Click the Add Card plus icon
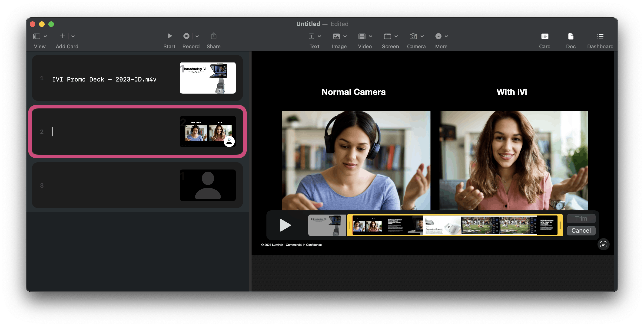 coord(63,36)
